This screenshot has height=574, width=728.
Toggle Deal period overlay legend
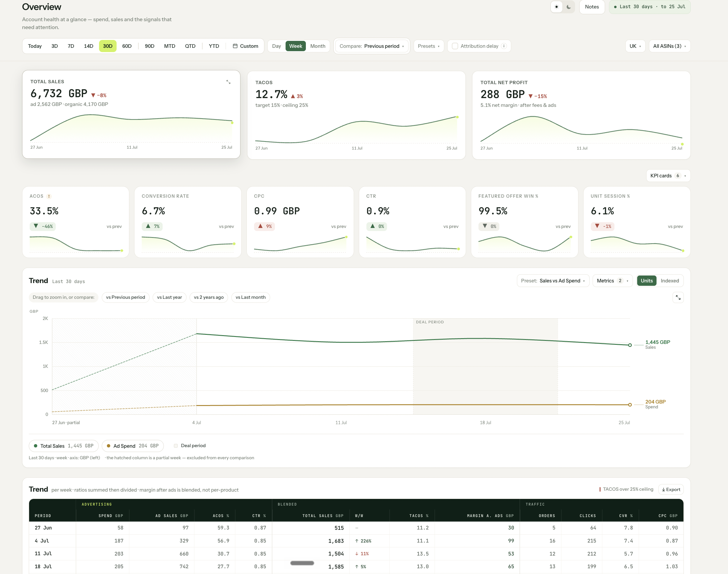(190, 446)
